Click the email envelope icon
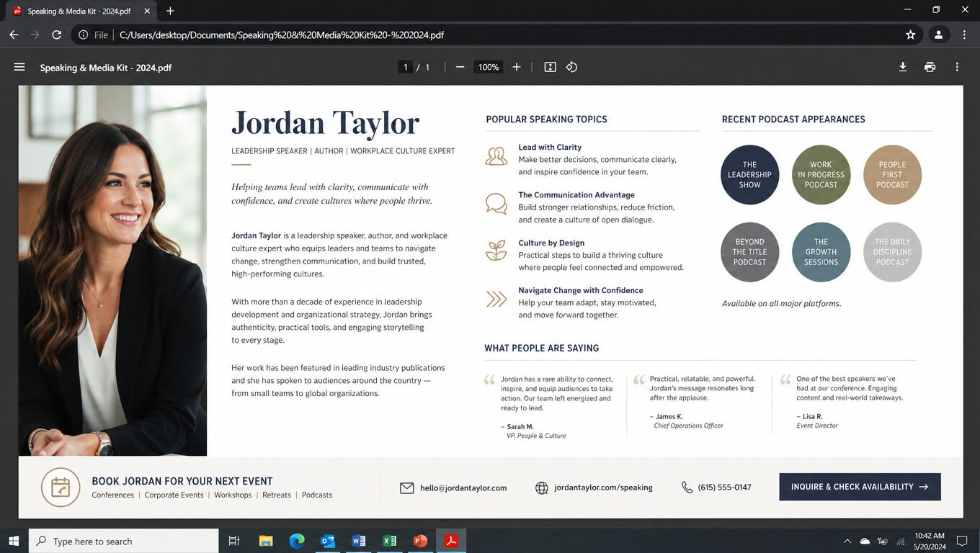Viewport: 980px width, 553px height. [x=407, y=487]
